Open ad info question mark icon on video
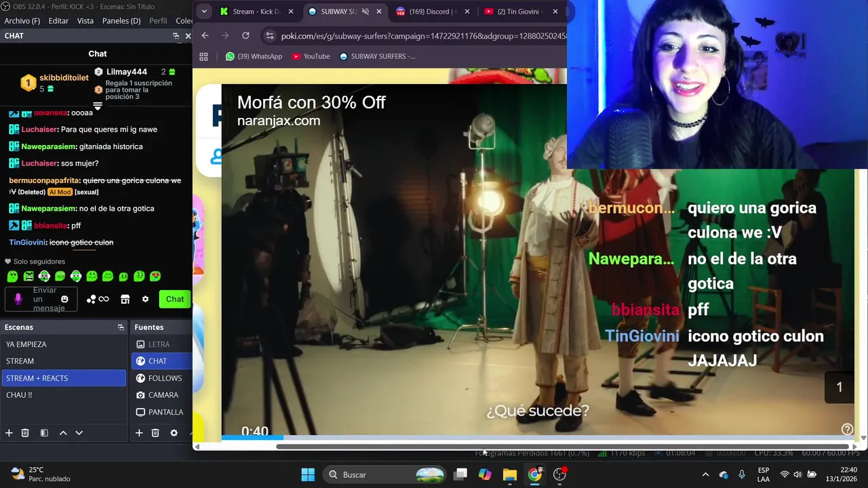 point(847,429)
